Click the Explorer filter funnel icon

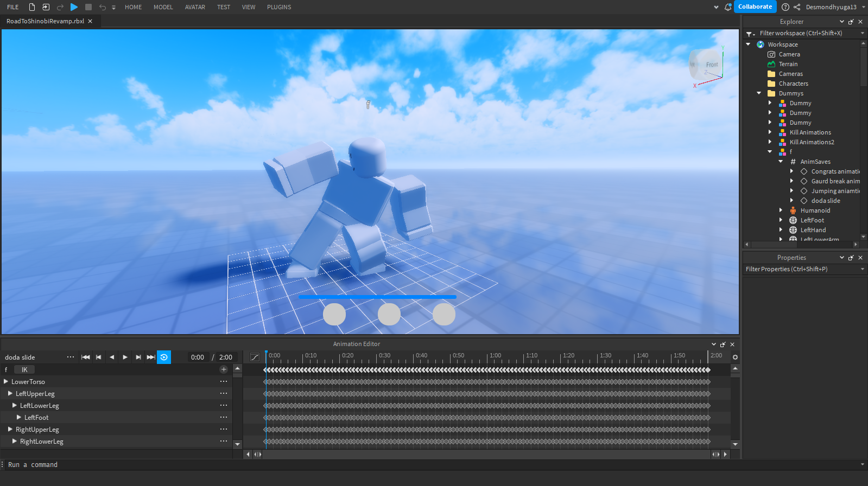(750, 34)
